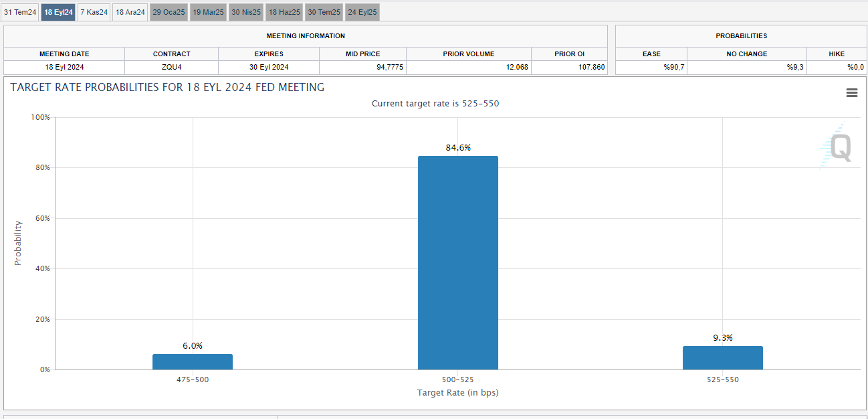Open the 18 Haz25 meeting tab

click(x=285, y=12)
